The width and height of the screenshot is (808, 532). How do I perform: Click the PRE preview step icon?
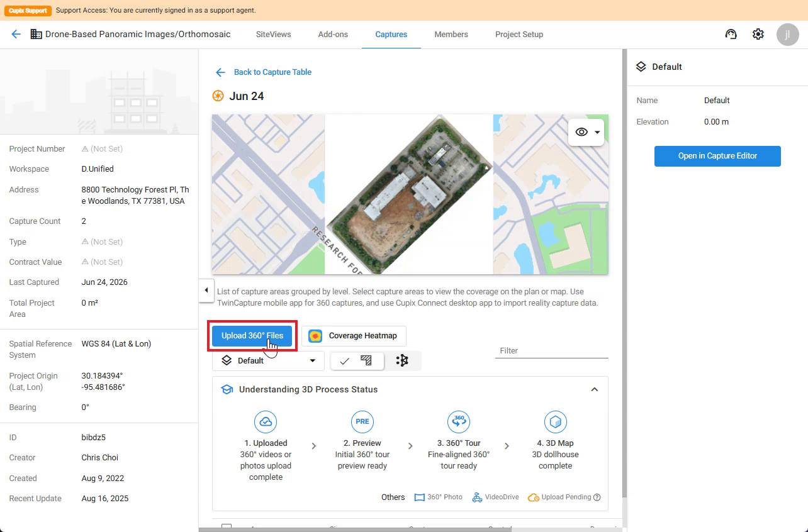tap(362, 421)
